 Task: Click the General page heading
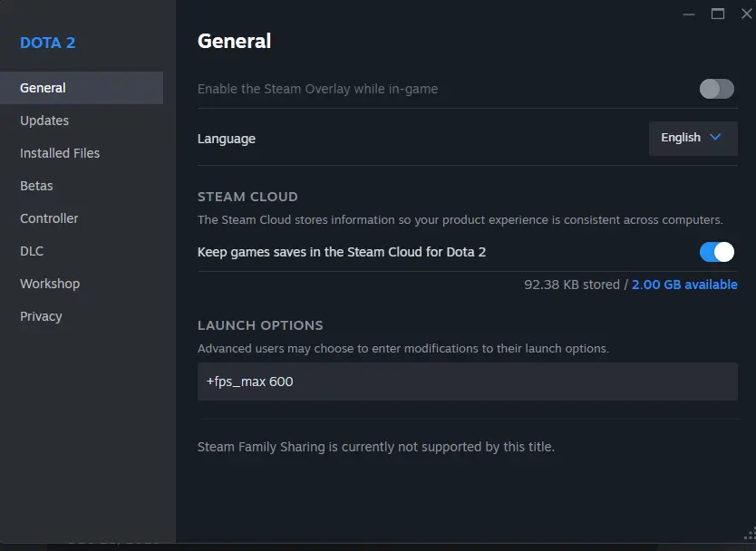tap(234, 41)
